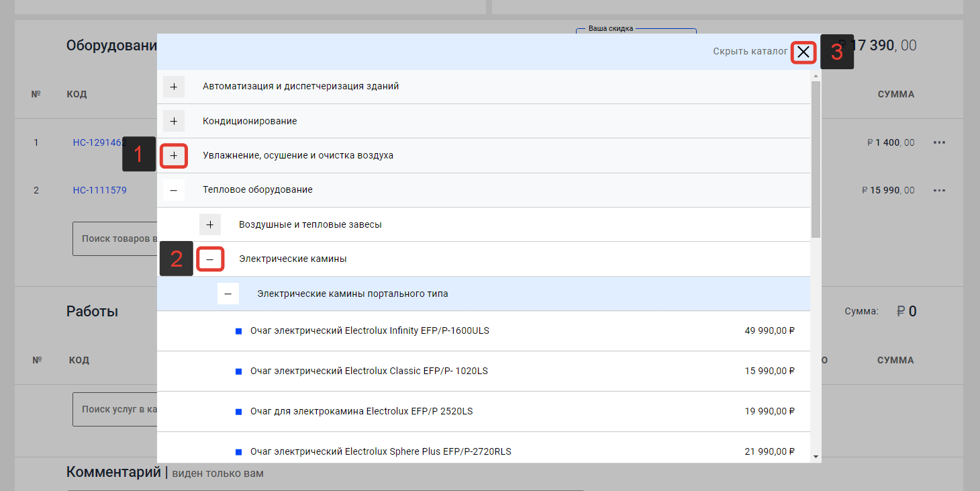Click the 'Работы' section heading

click(92, 311)
